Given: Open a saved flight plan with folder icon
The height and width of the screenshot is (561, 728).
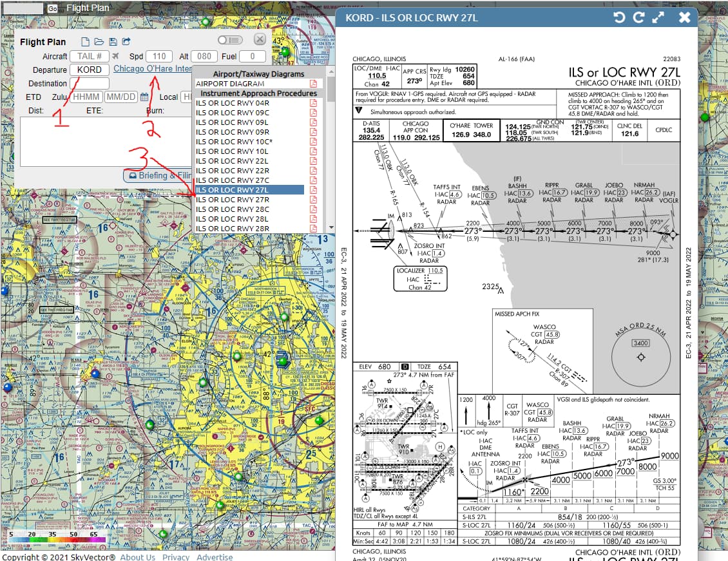Looking at the screenshot, I should 99,42.
